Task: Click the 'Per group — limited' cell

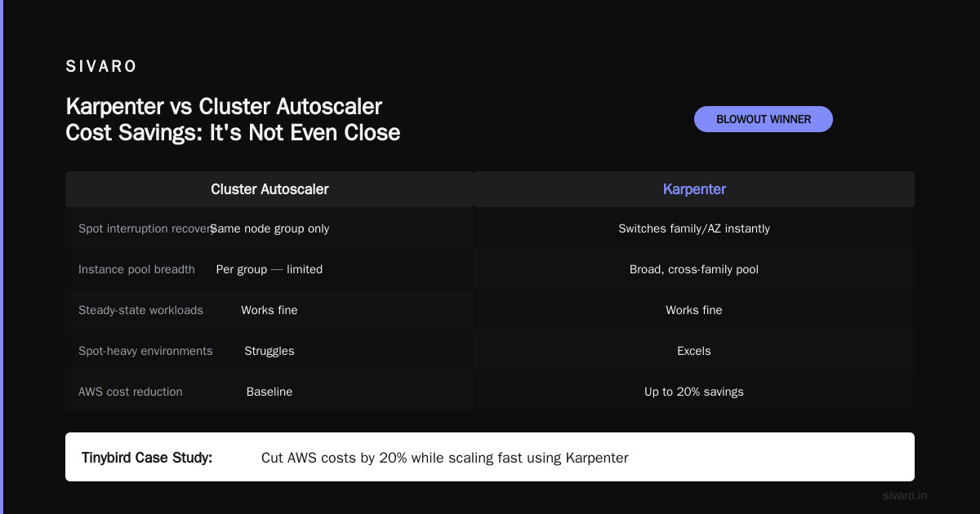Action: 269,269
